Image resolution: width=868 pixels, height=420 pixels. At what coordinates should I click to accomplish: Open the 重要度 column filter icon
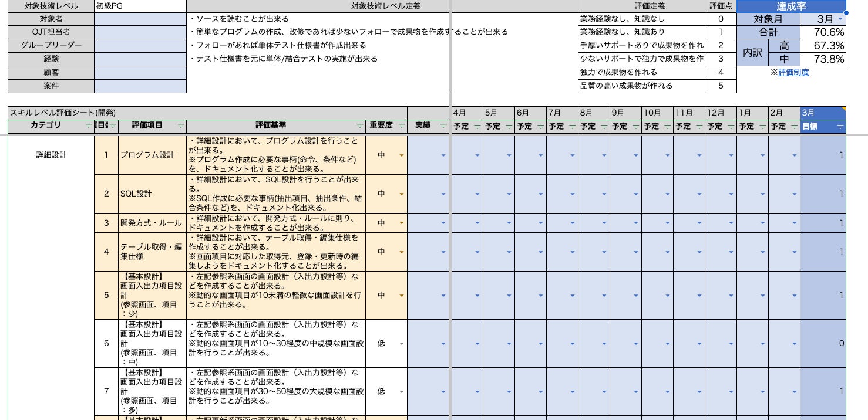(x=401, y=126)
